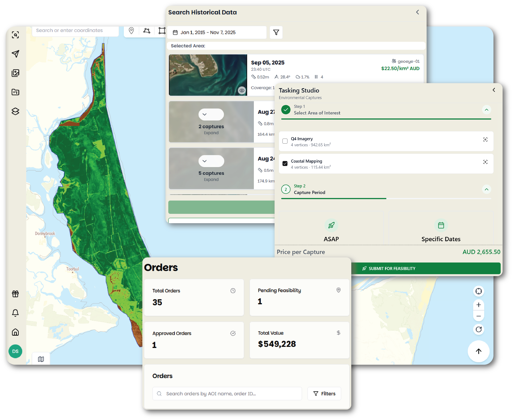513x420 pixels.
Task: Zoom to Q4 Imagery area focus icon
Action: pyautogui.click(x=485, y=140)
